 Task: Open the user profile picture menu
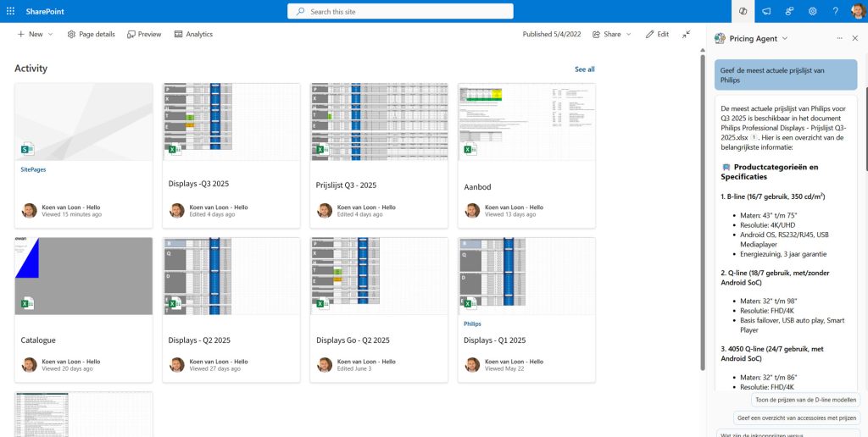pyautogui.click(x=858, y=11)
